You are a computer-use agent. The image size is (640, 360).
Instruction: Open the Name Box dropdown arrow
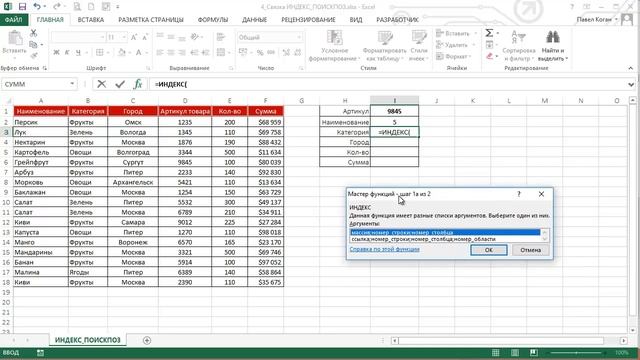72,84
